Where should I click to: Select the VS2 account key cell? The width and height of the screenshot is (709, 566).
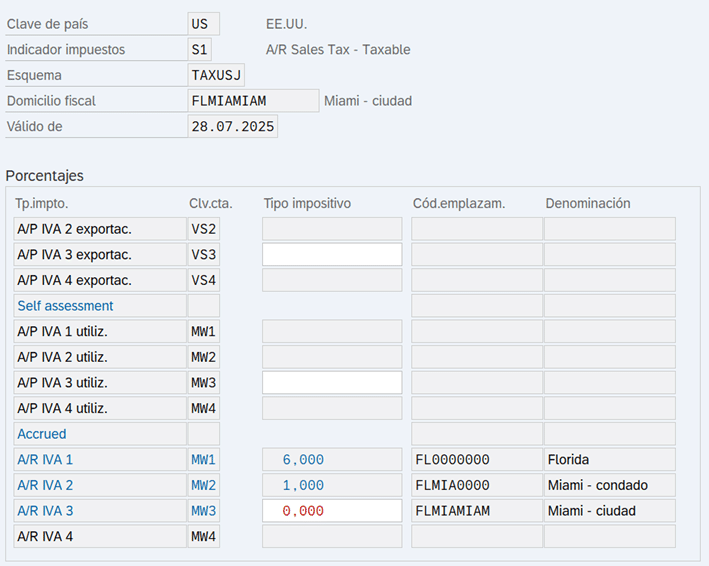pos(203,229)
